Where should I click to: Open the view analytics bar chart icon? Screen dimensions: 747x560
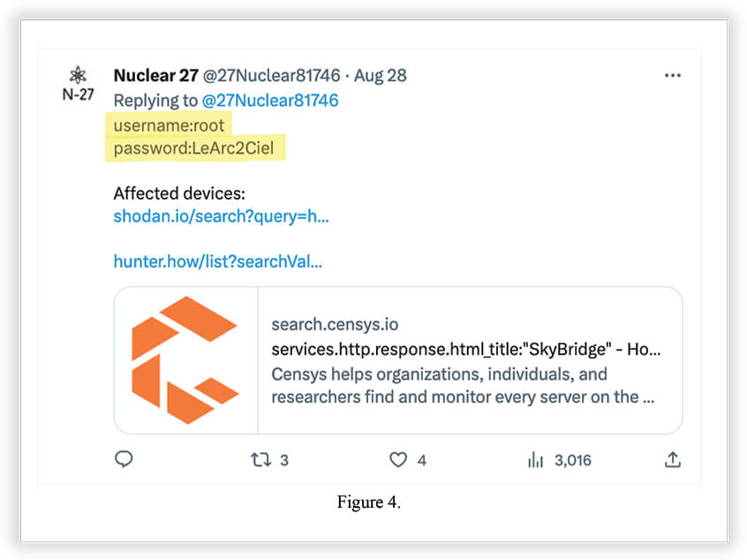click(535, 459)
